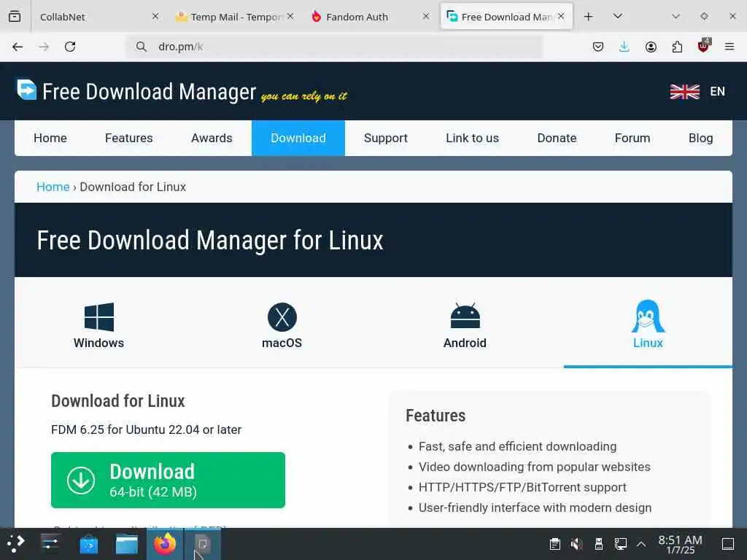This screenshot has width=747, height=560.
Task: Open the Support navigation item
Action: click(x=386, y=138)
